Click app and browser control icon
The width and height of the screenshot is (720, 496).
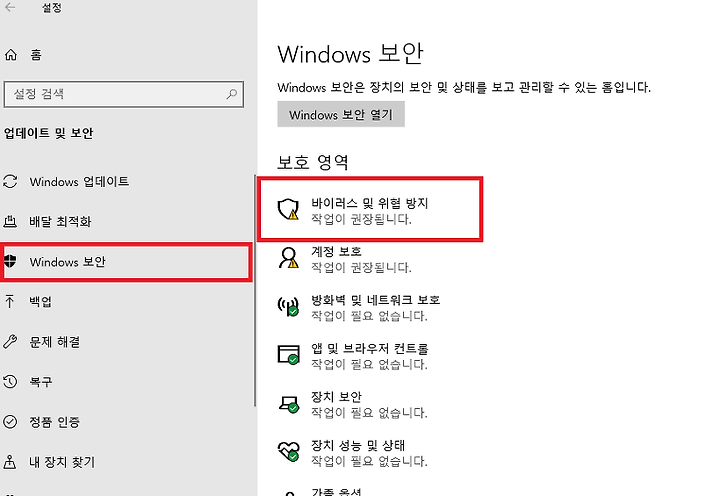tap(288, 355)
